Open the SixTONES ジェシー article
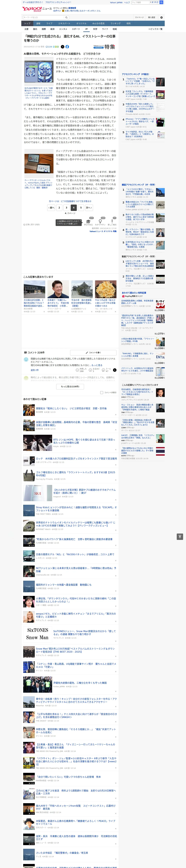Viewport: 186px width, 868px height. [x=84, y=632]
